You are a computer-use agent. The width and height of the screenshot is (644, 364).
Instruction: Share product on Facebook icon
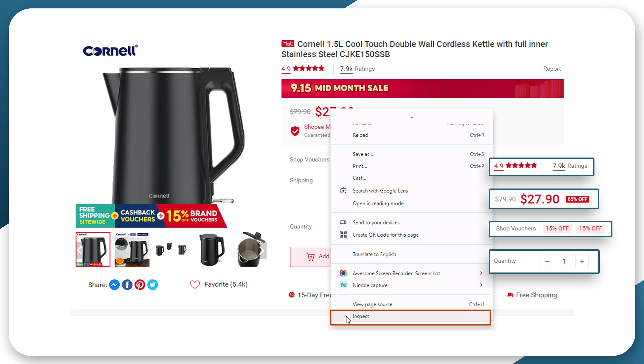tap(127, 285)
